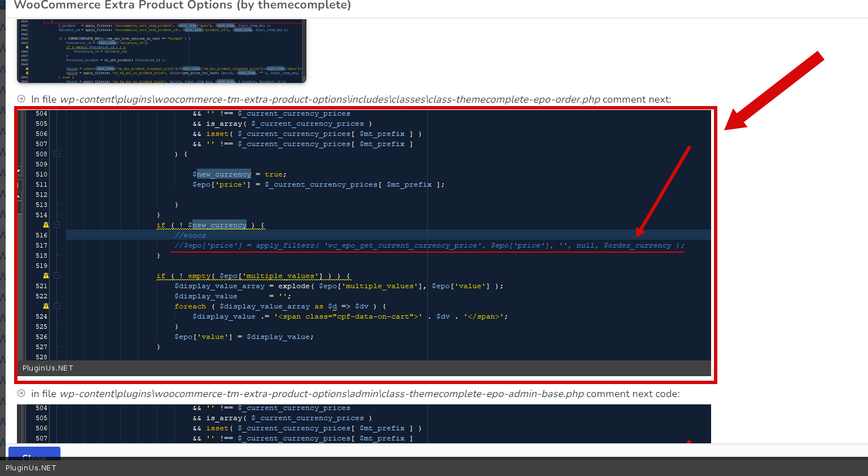Click the class-themecomplete-epo-order.php file path
The height and width of the screenshot is (476, 868).
point(330,99)
